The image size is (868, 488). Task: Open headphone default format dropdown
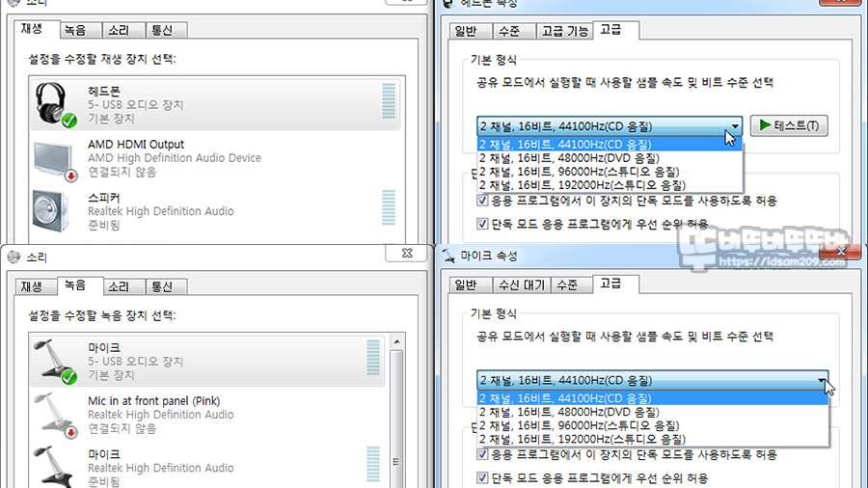point(610,126)
